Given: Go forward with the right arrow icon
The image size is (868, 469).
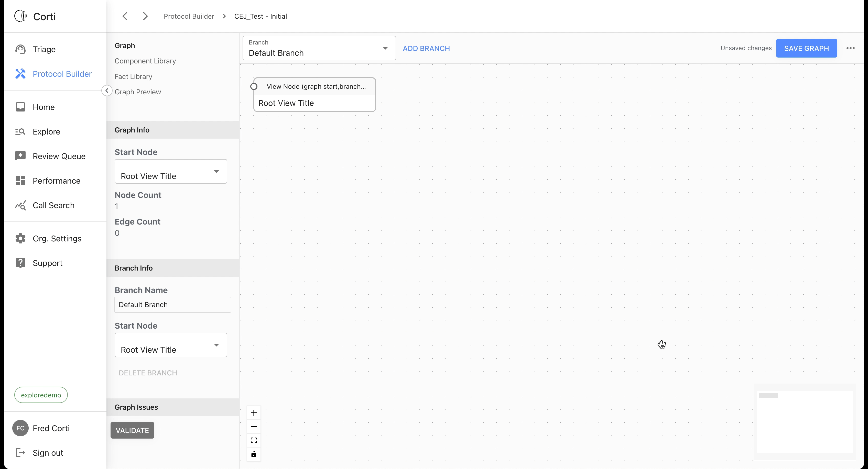Looking at the screenshot, I should click(145, 16).
